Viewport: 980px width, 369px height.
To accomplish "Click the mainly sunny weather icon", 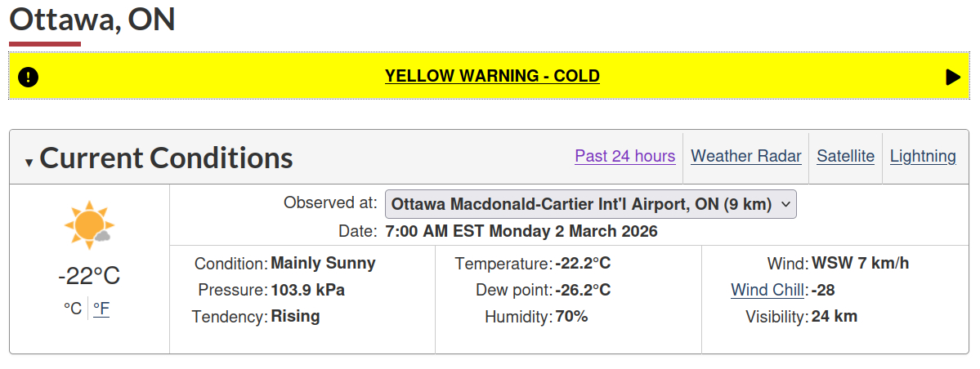I will coord(88,225).
